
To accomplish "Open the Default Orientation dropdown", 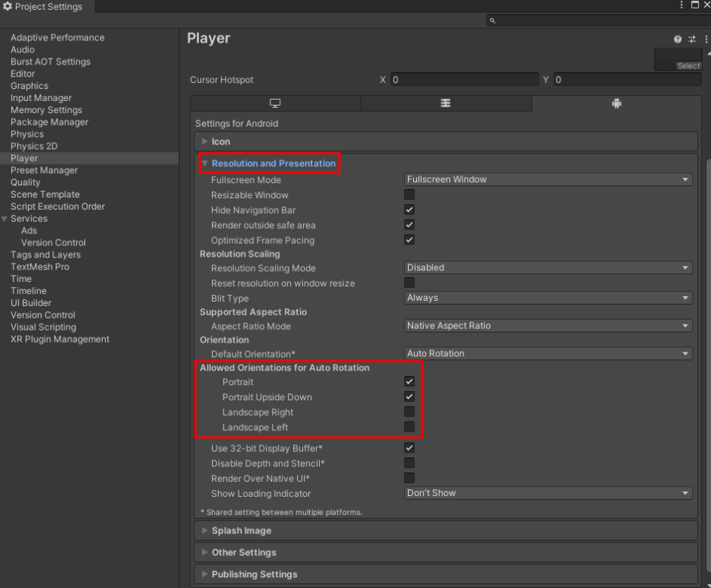I will 548,353.
